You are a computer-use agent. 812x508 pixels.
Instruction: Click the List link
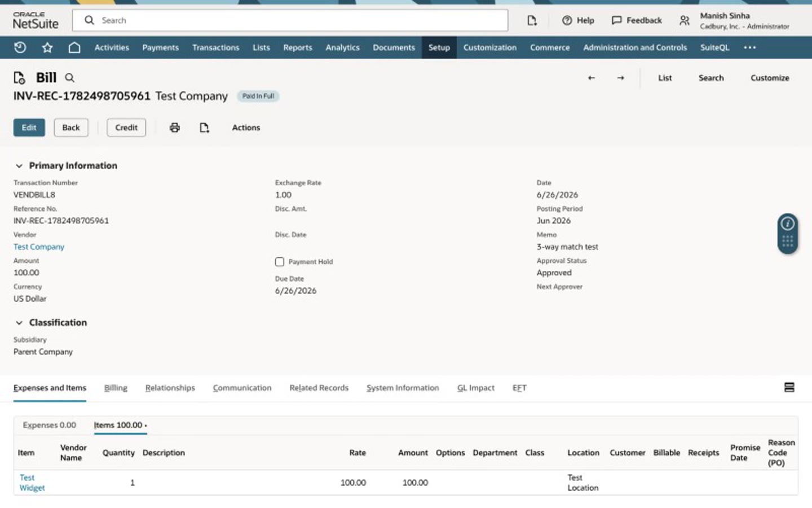coord(665,78)
